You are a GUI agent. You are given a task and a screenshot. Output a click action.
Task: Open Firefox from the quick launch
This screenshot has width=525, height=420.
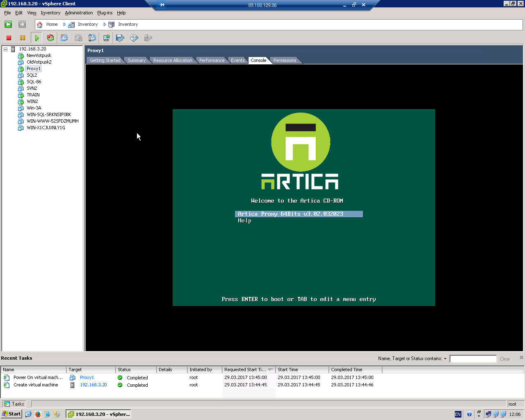pyautogui.click(x=38, y=414)
